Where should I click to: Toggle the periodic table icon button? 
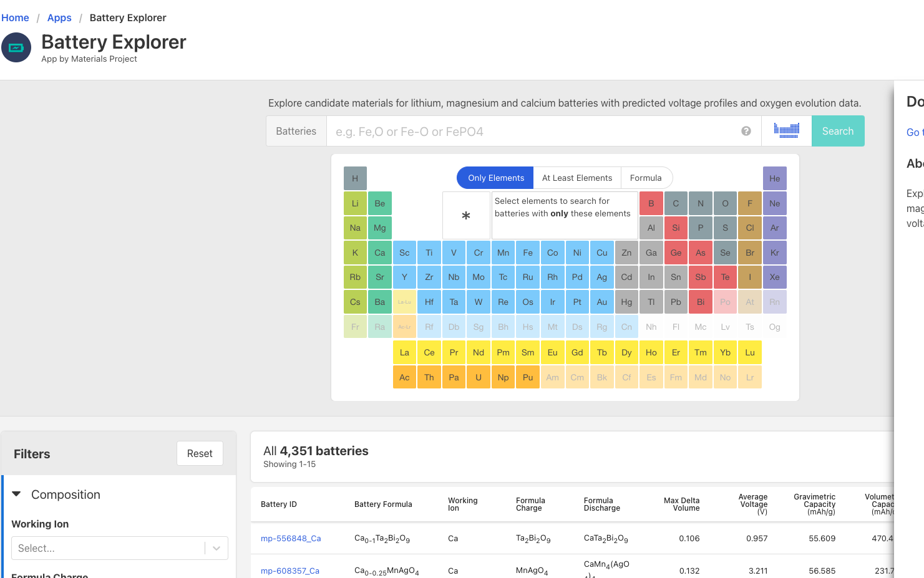(x=786, y=131)
